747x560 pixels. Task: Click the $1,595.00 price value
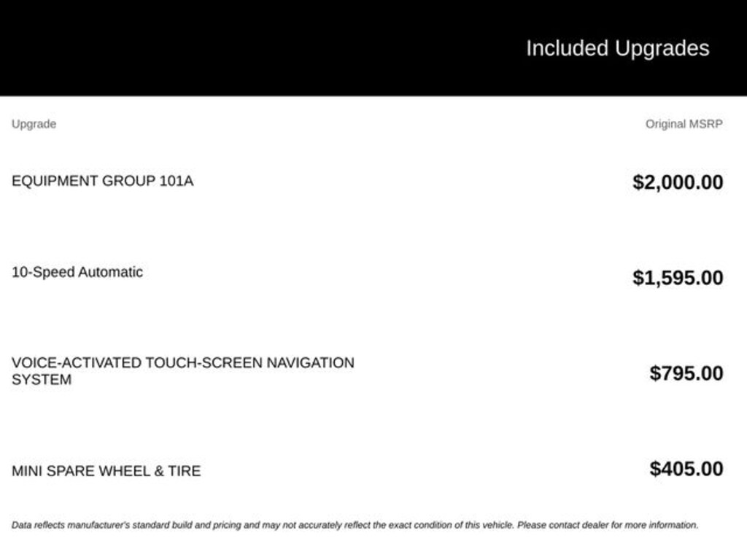pyautogui.click(x=678, y=278)
